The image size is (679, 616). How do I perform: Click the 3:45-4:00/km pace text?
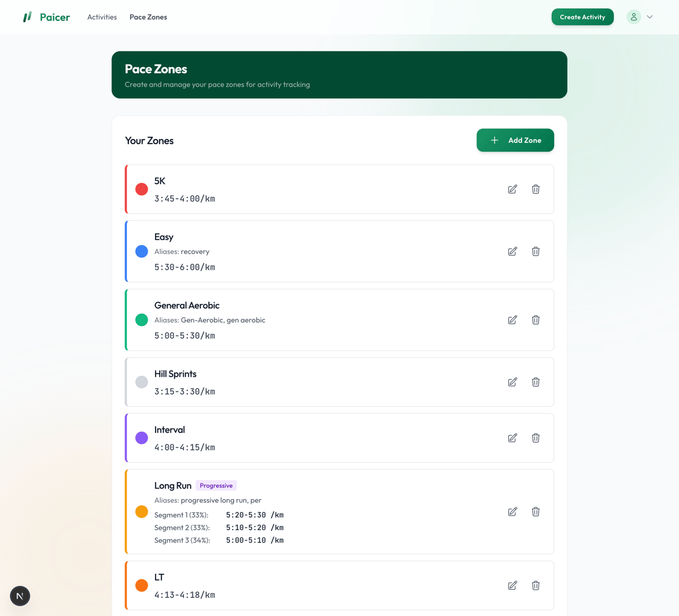pyautogui.click(x=184, y=199)
